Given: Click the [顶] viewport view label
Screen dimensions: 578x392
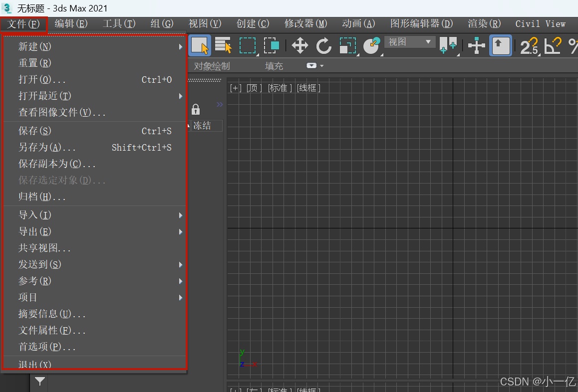Looking at the screenshot, I should click(254, 88).
